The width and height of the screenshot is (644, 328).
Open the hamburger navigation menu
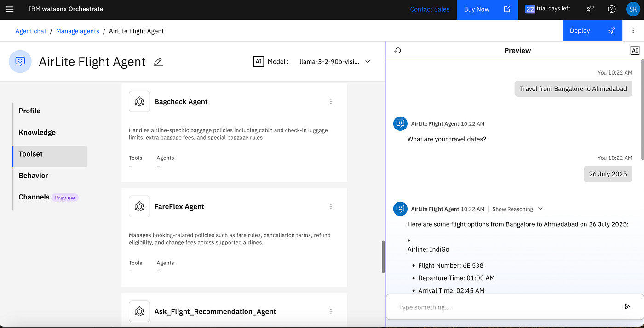pyautogui.click(x=10, y=9)
